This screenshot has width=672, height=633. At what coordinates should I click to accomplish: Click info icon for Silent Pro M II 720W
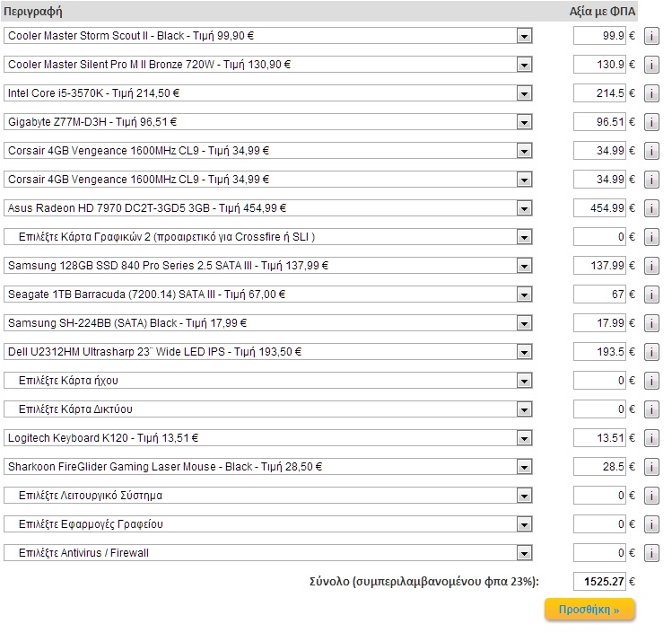click(651, 65)
